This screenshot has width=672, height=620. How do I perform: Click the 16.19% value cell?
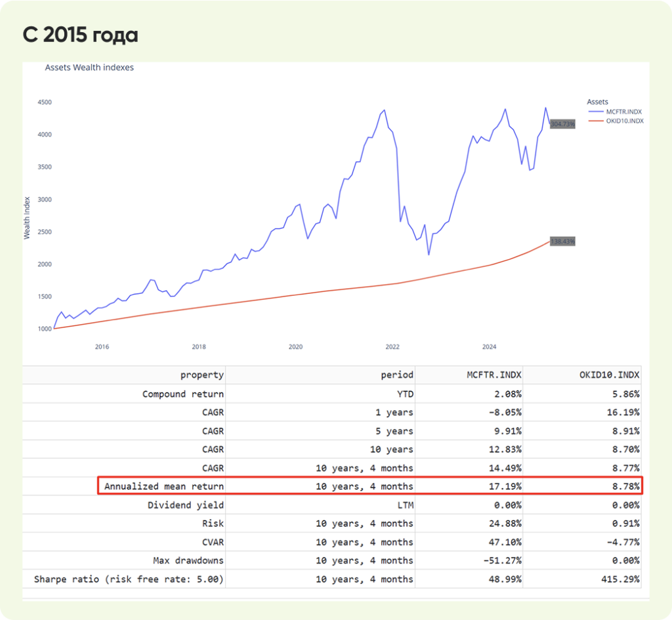(623, 412)
